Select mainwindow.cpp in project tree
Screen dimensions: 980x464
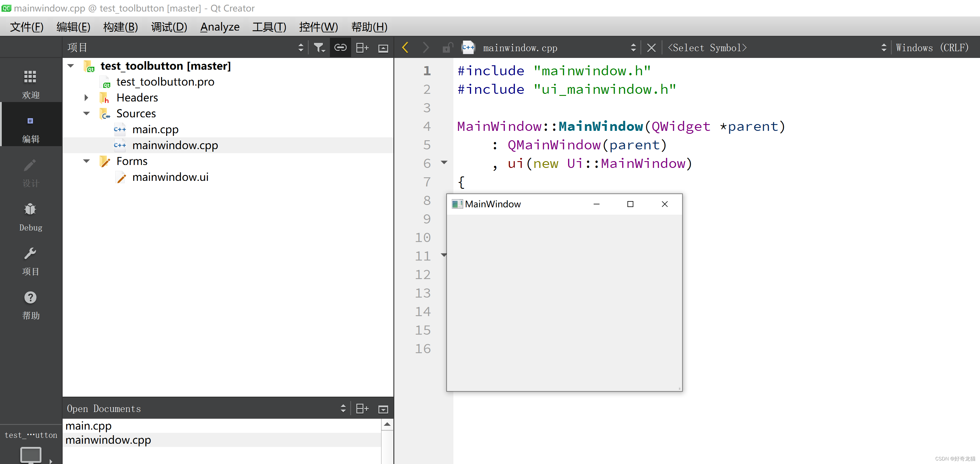tap(175, 145)
